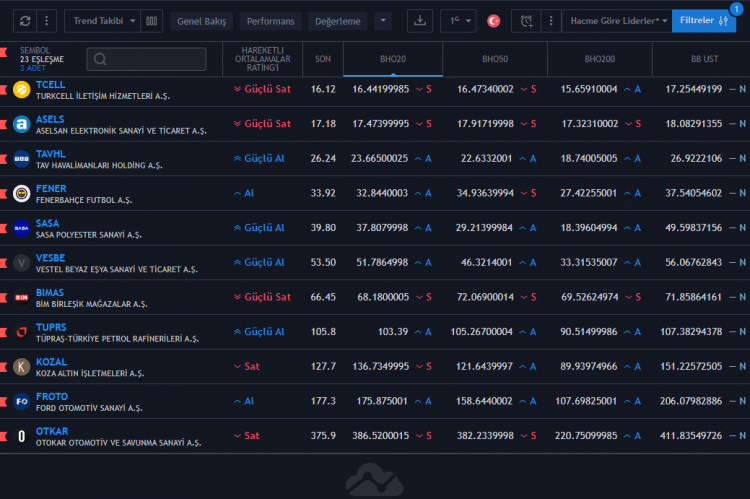Click the add alert clock icon

pyautogui.click(x=526, y=21)
